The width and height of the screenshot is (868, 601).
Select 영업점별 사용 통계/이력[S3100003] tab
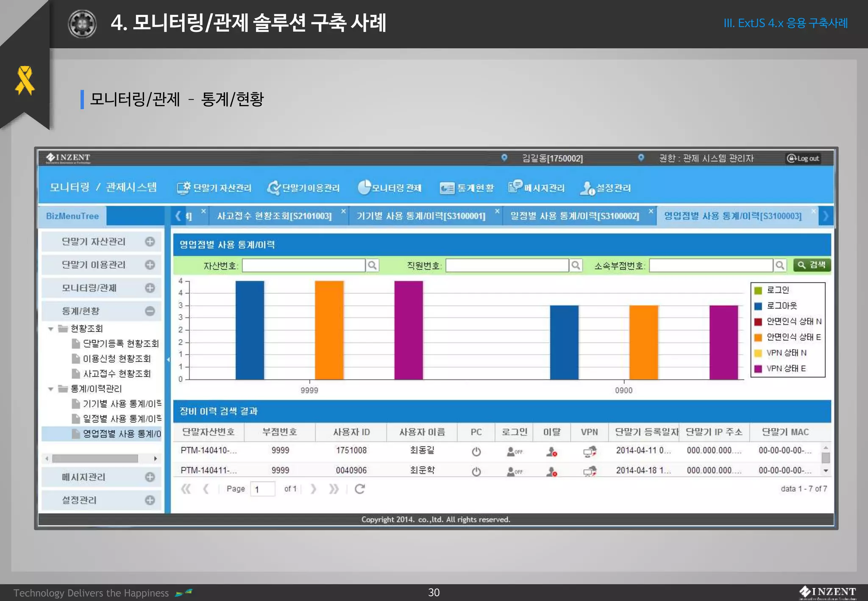[733, 216]
